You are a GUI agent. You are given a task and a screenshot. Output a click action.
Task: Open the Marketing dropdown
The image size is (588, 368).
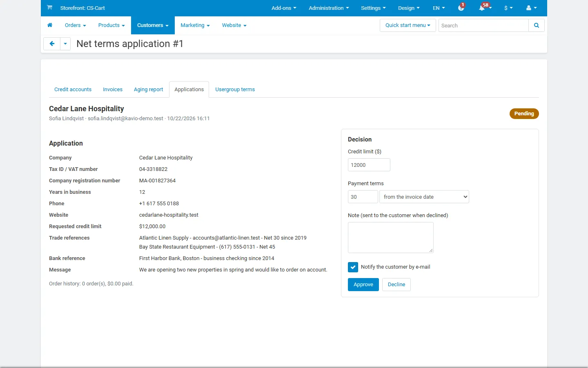[195, 25]
